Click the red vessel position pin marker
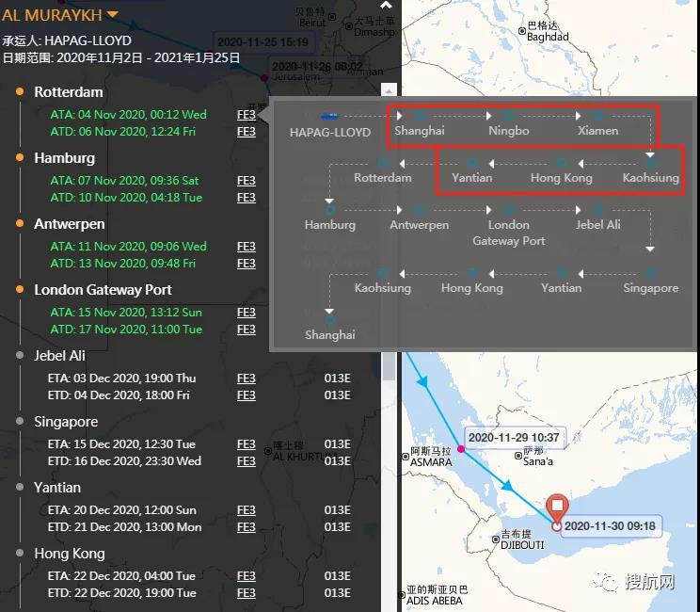This screenshot has height=612, width=700. pyautogui.click(x=556, y=507)
